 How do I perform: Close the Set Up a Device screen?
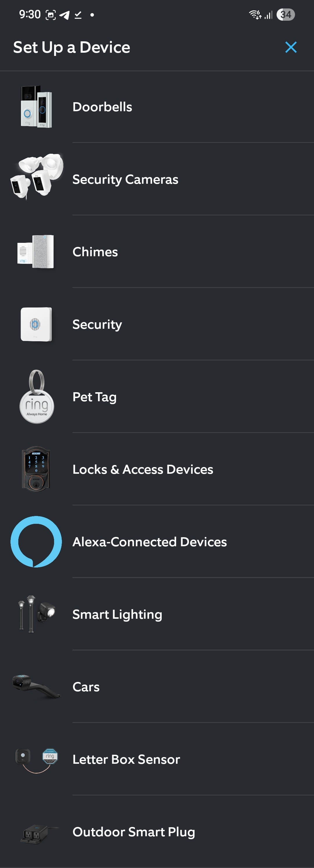[x=291, y=47]
